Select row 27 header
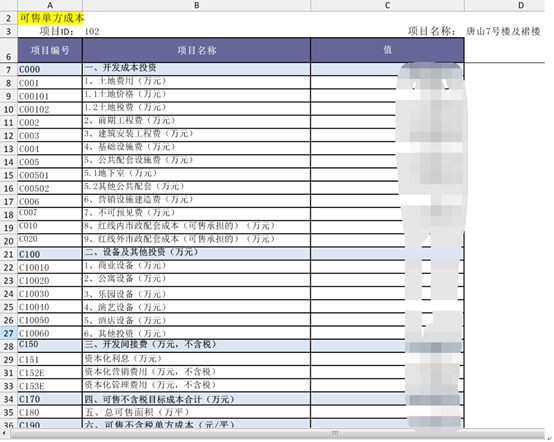This screenshot has width=554, height=442. 8,333
